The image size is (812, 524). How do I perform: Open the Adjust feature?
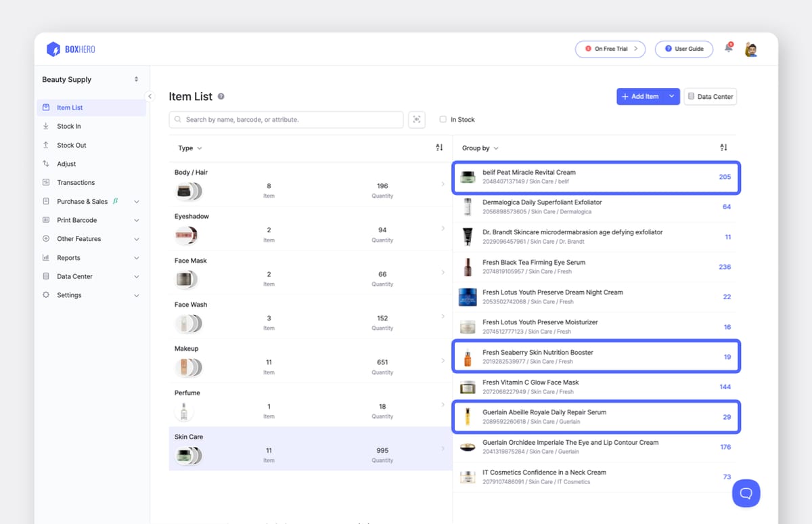click(x=66, y=163)
